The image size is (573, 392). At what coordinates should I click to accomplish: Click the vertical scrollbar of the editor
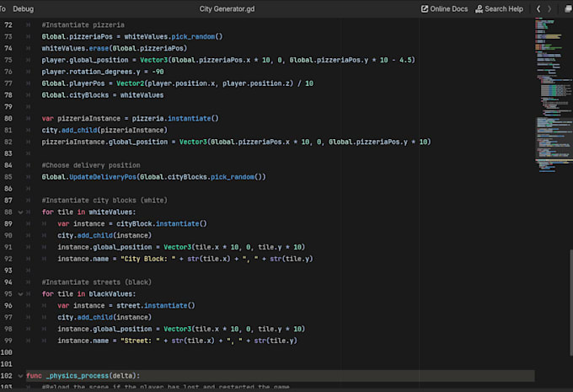click(x=571, y=302)
